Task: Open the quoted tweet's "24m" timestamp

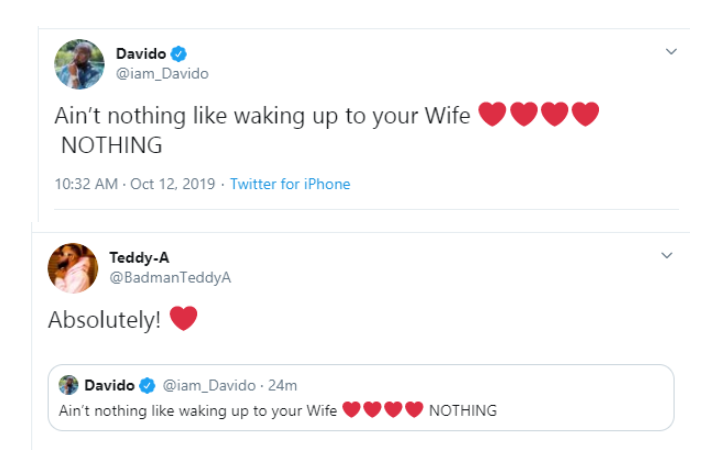Action: 283,385
